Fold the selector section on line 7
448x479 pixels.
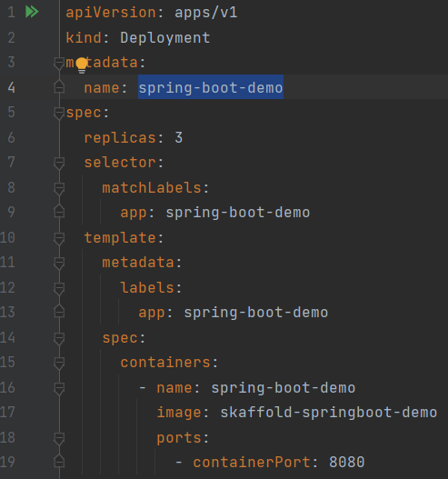pos(59,163)
